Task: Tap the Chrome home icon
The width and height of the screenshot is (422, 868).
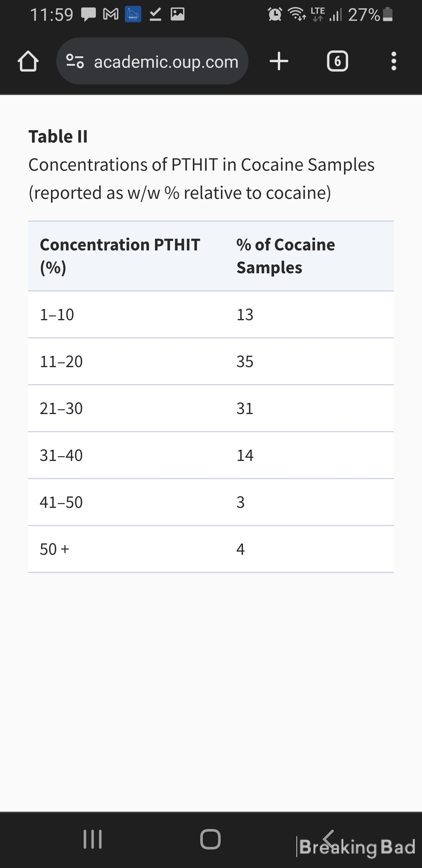Action: pos(28,61)
